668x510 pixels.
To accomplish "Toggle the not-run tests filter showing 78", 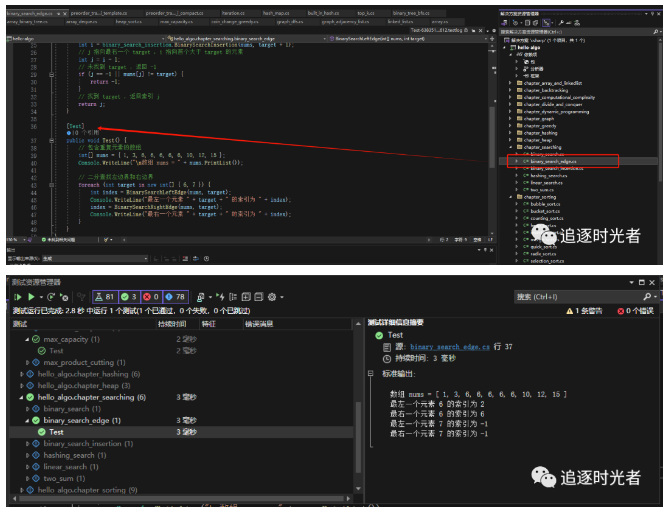I will 175,297.
